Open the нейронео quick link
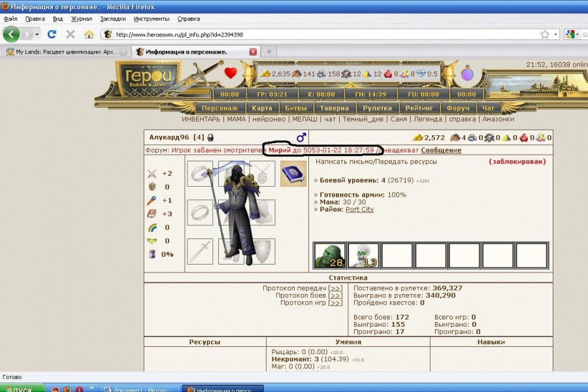Image resolution: width=588 pixels, height=392 pixels. (269, 119)
